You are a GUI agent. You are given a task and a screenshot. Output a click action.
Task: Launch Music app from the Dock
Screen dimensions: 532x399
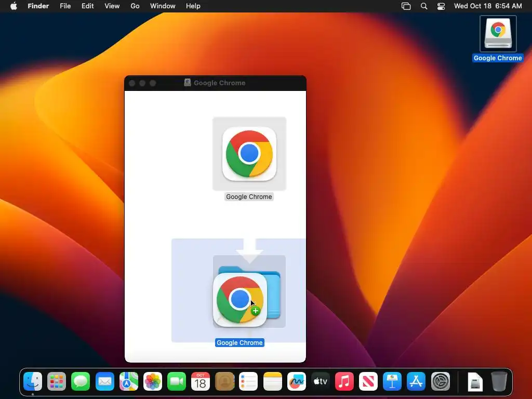344,382
